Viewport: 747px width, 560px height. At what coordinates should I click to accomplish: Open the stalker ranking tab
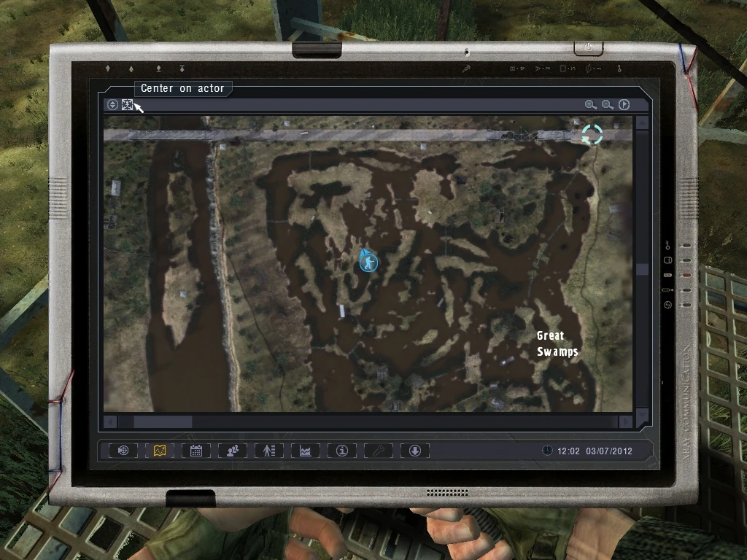tap(269, 451)
